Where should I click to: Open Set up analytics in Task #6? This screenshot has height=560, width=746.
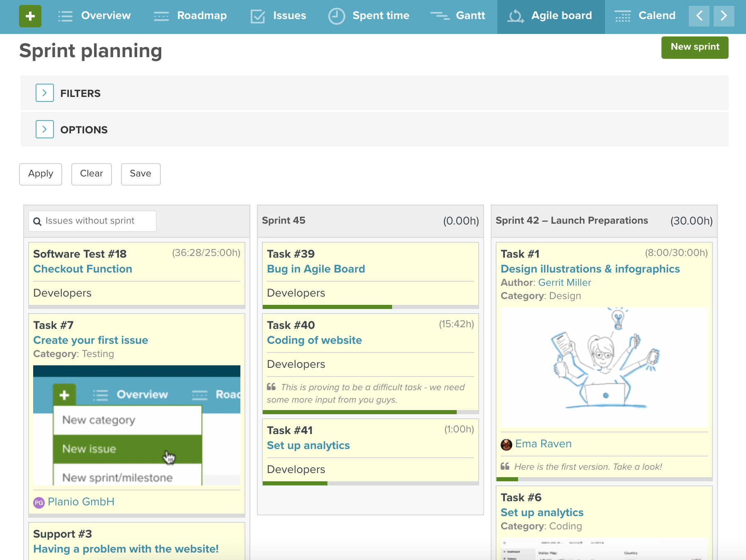(x=542, y=512)
